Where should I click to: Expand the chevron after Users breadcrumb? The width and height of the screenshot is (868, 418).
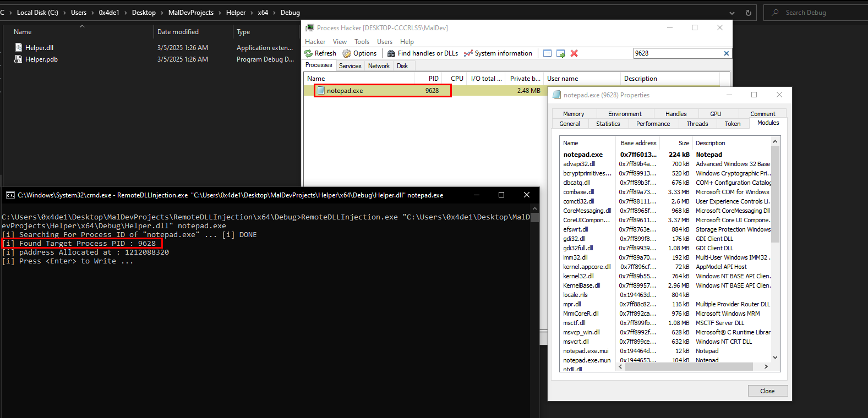[93, 13]
